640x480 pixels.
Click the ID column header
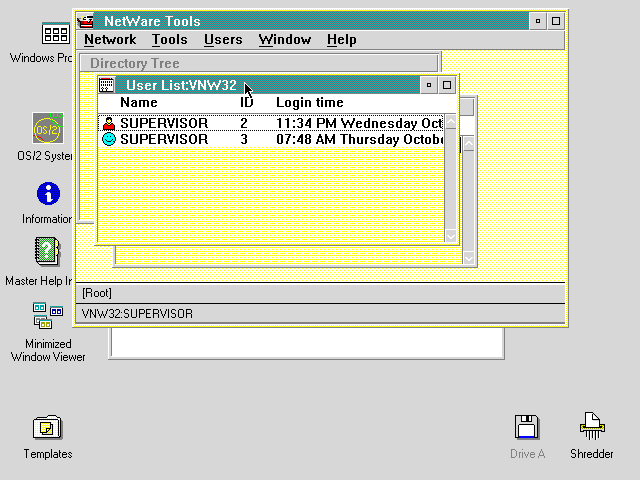(x=247, y=102)
